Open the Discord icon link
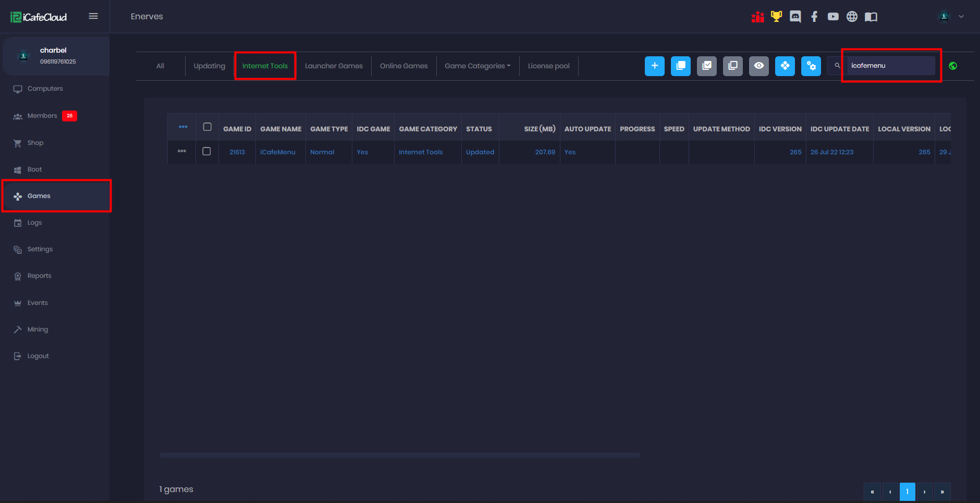 point(795,17)
